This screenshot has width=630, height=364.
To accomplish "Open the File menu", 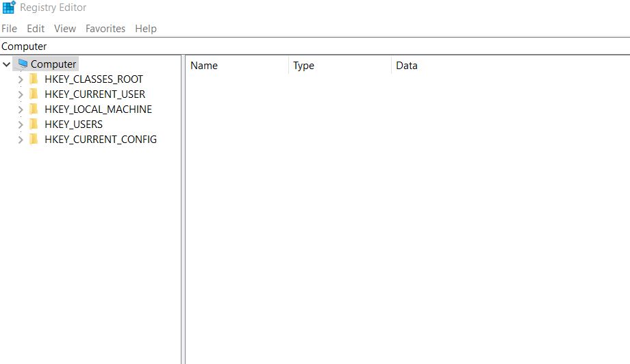I will (x=9, y=29).
